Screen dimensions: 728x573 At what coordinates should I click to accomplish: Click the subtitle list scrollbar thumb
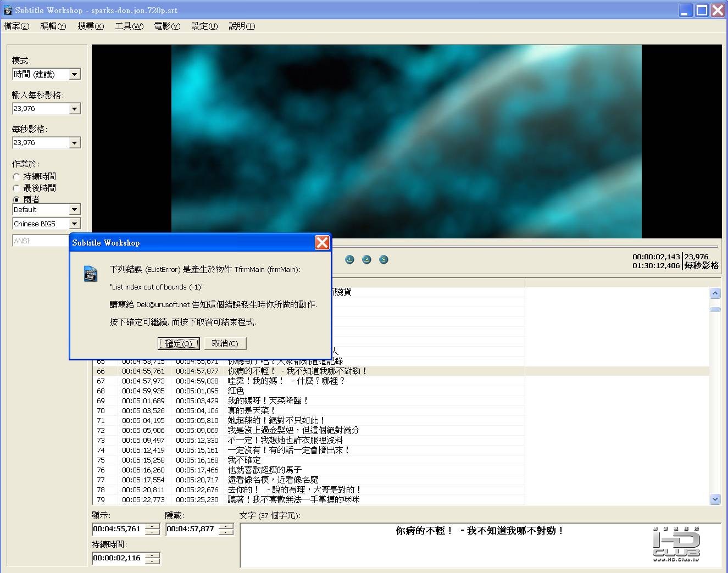point(715,309)
